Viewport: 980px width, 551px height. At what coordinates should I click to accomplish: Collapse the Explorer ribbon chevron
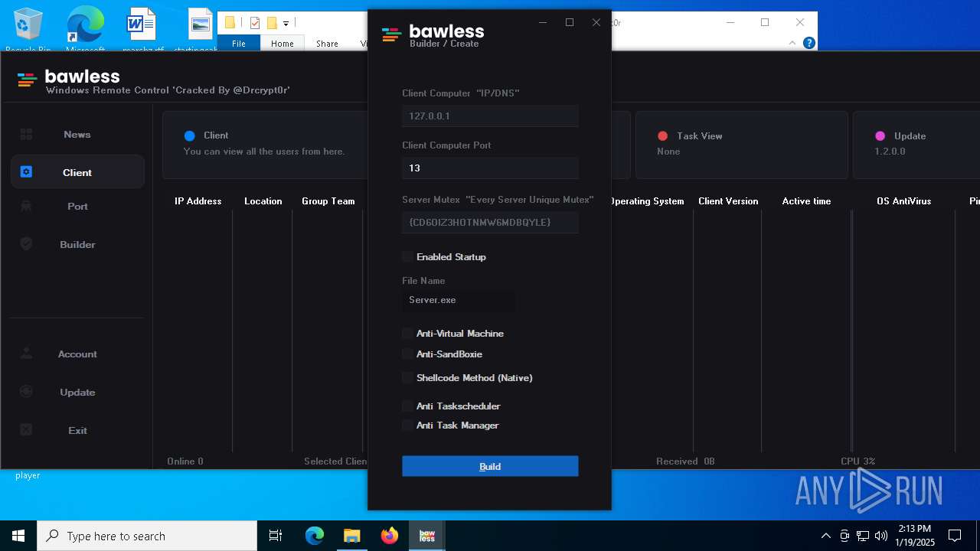[x=792, y=43]
